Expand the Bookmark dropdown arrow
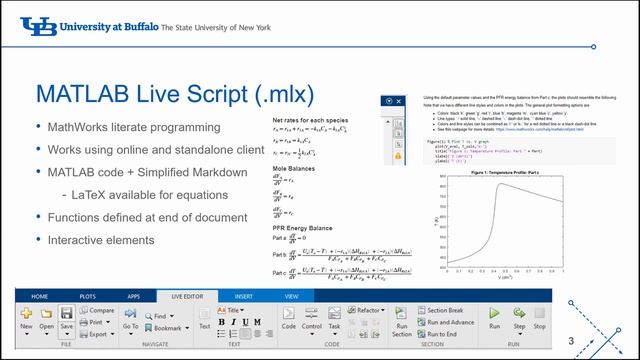This screenshot has width=640, height=360. [x=187, y=328]
